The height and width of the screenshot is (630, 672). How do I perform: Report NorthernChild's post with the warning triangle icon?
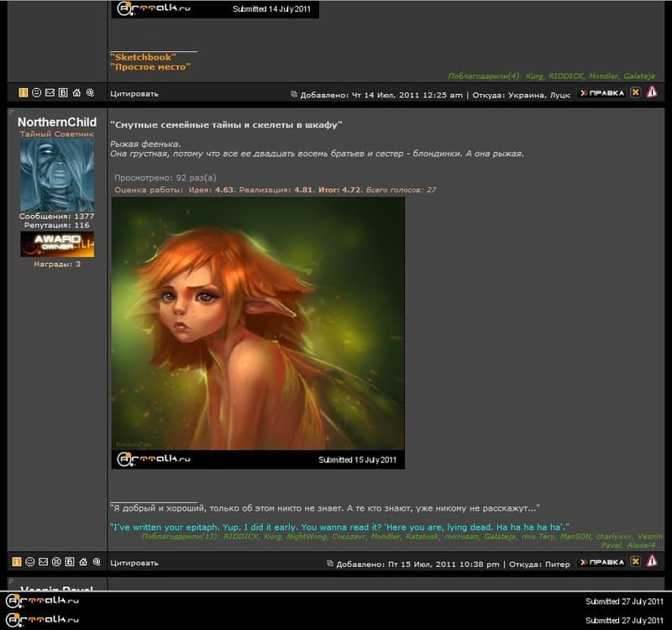[652, 562]
